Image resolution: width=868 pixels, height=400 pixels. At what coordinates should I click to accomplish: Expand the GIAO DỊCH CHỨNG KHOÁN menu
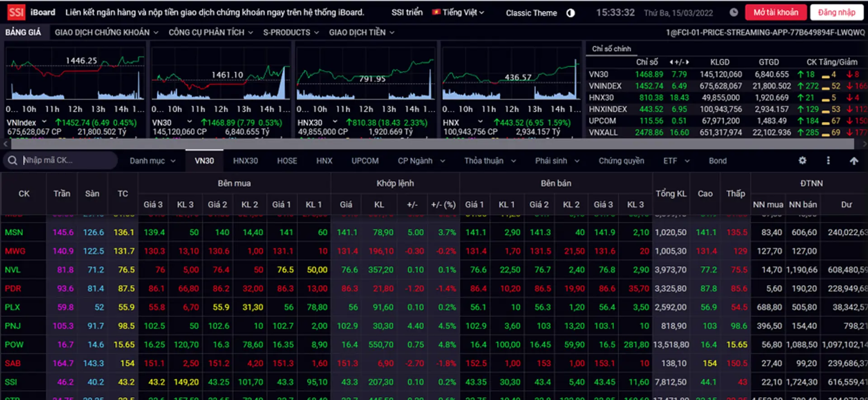point(107,33)
